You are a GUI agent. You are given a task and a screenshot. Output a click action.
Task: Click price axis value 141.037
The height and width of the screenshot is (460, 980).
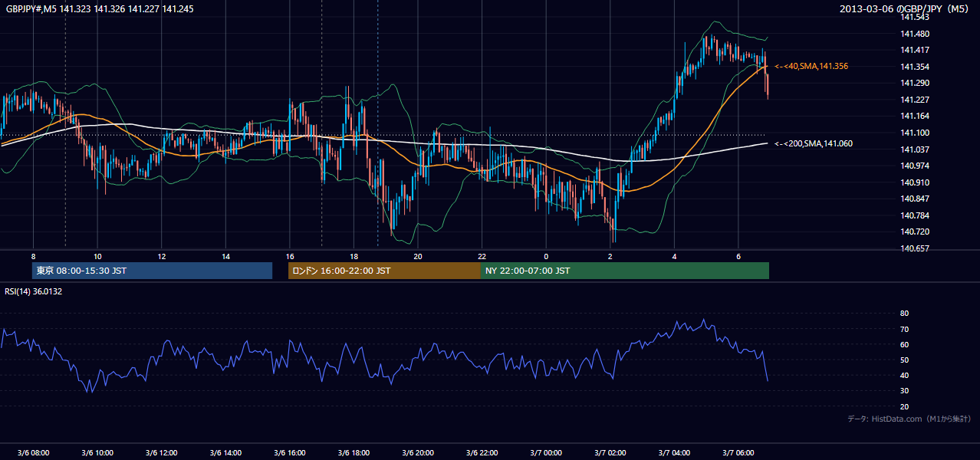click(x=915, y=149)
